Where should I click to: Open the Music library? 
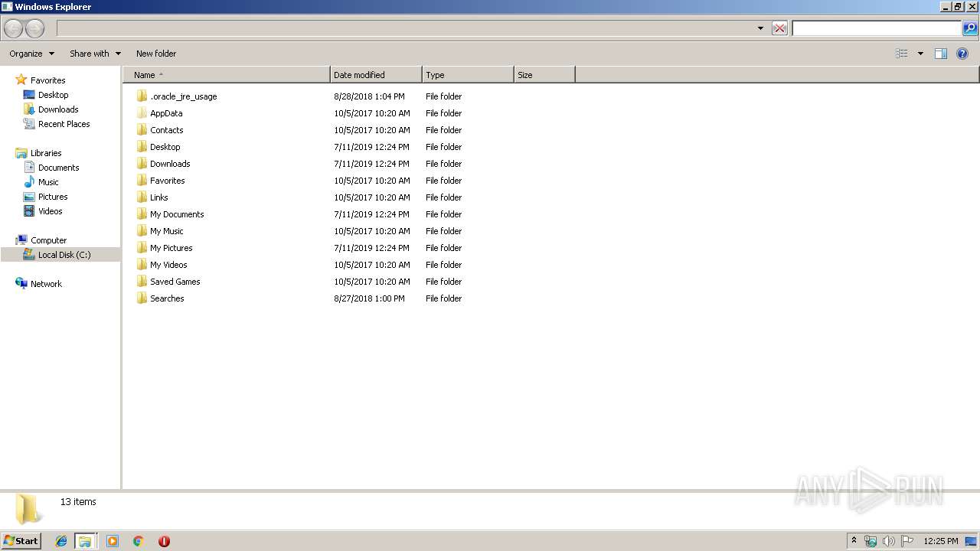[41, 182]
